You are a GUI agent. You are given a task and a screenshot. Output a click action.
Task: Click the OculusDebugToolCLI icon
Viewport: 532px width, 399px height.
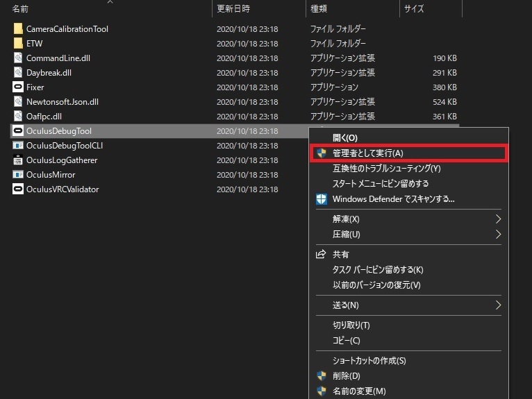pos(18,146)
